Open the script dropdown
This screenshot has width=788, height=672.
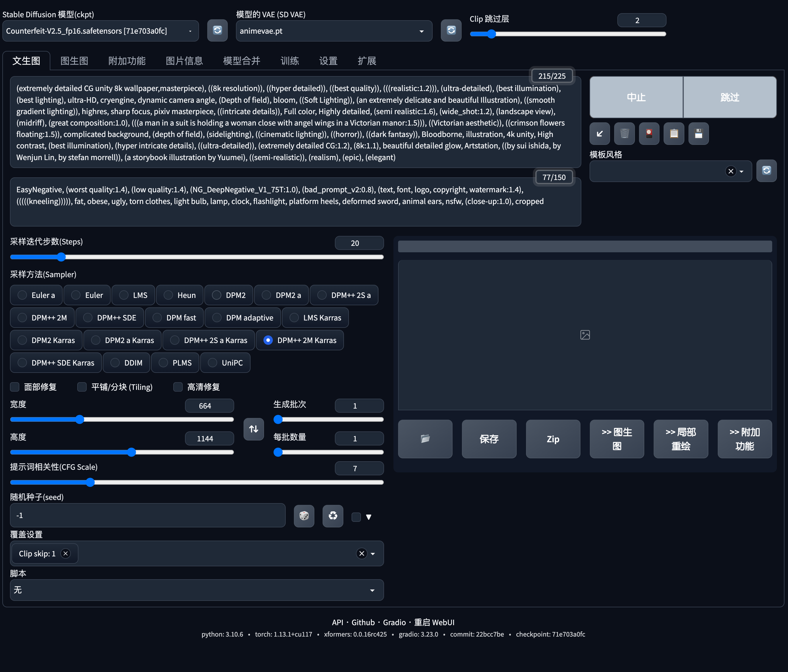tap(197, 590)
